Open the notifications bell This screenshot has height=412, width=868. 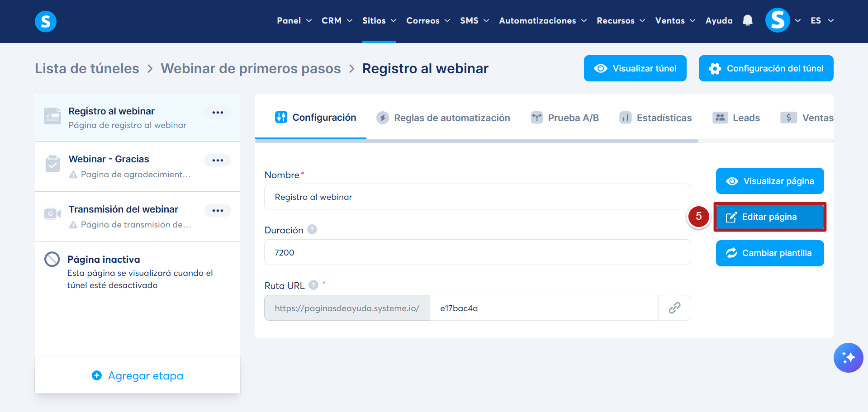tap(748, 20)
